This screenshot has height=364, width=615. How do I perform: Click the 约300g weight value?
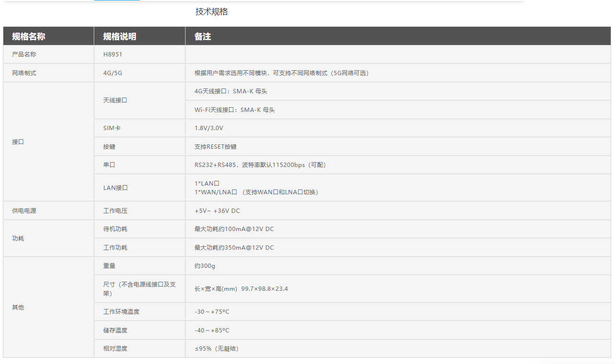tap(205, 266)
